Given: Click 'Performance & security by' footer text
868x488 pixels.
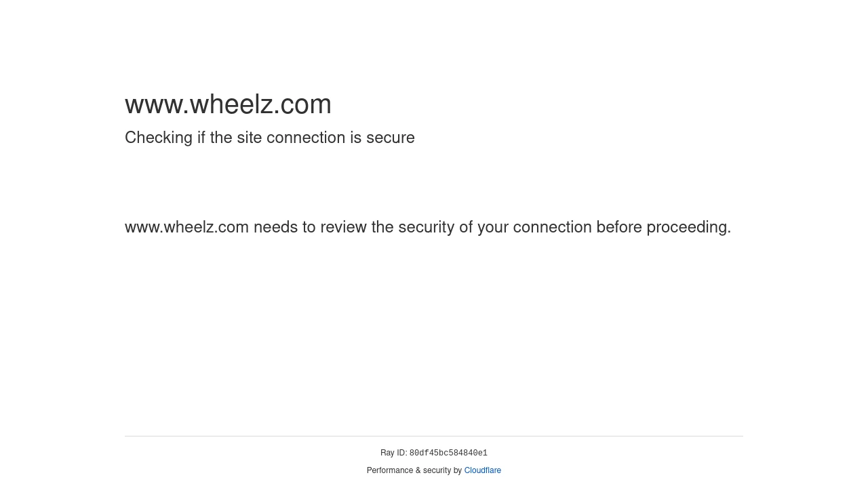Looking at the screenshot, I should click(414, 470).
